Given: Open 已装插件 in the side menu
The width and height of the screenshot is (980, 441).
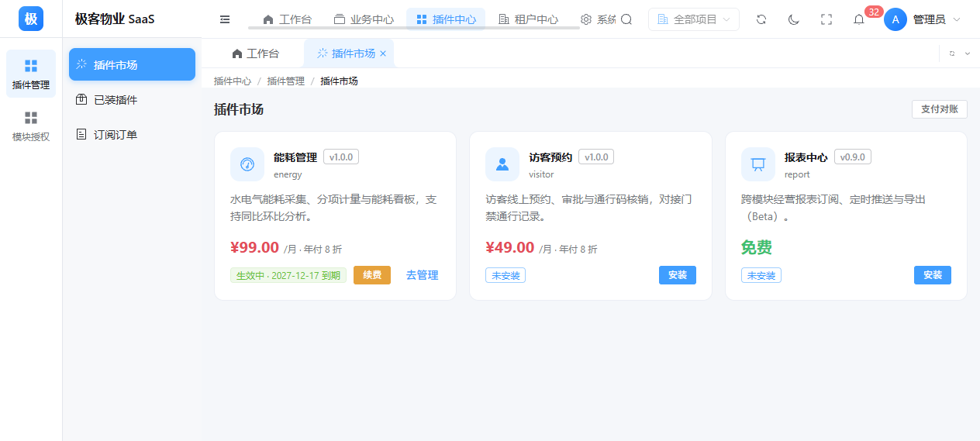Looking at the screenshot, I should 132,100.
